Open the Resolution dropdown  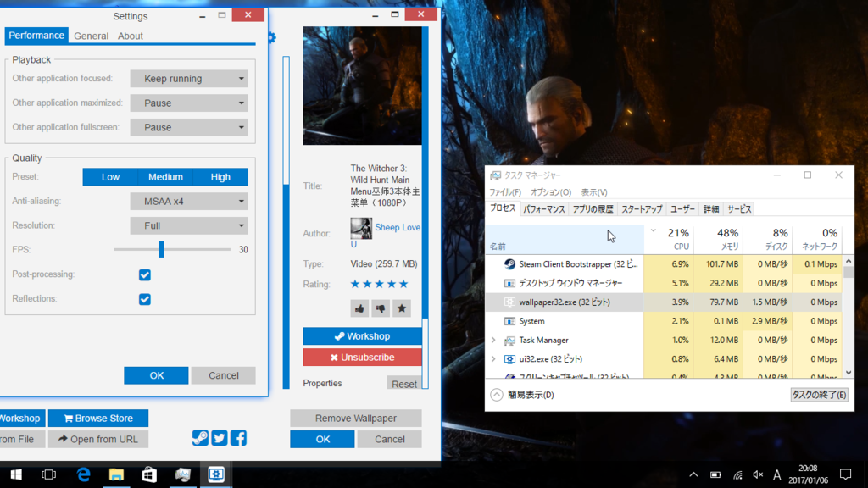pos(189,225)
